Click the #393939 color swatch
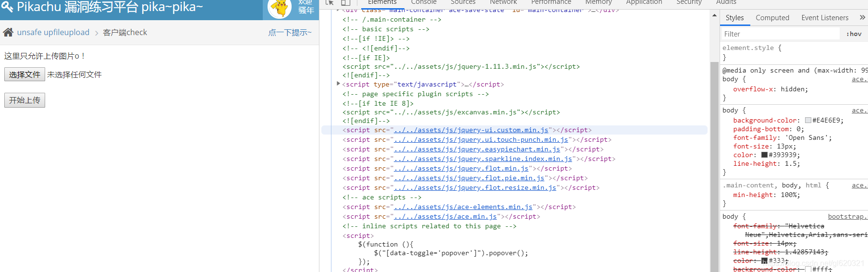The height and width of the screenshot is (272, 868). (764, 155)
